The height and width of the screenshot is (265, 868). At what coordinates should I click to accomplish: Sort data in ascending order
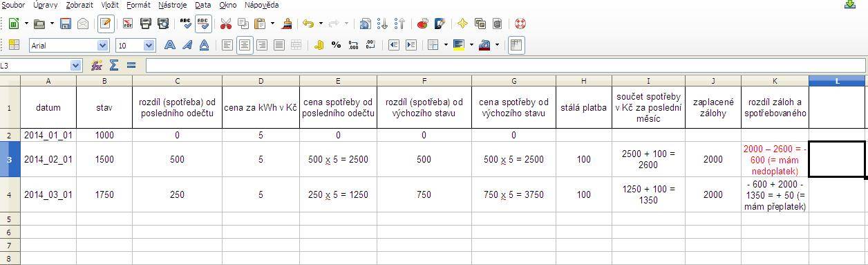tap(382, 24)
